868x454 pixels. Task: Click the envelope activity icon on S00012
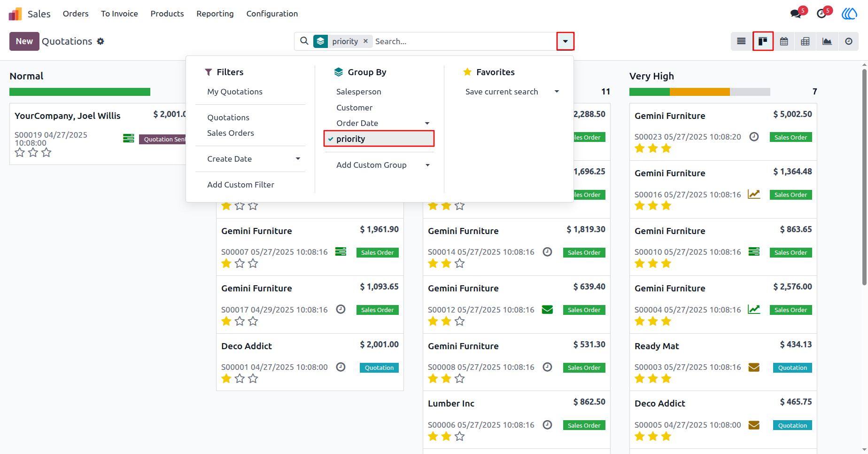(547, 309)
